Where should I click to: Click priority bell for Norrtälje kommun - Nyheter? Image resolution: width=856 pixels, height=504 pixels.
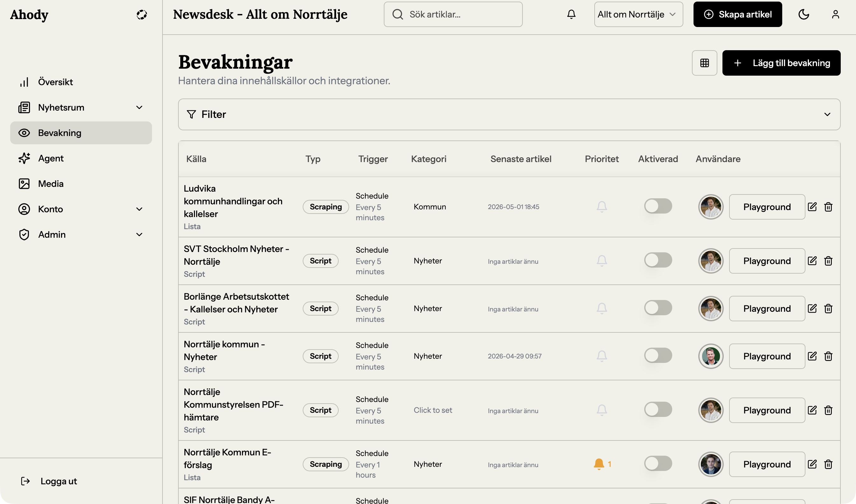(602, 356)
